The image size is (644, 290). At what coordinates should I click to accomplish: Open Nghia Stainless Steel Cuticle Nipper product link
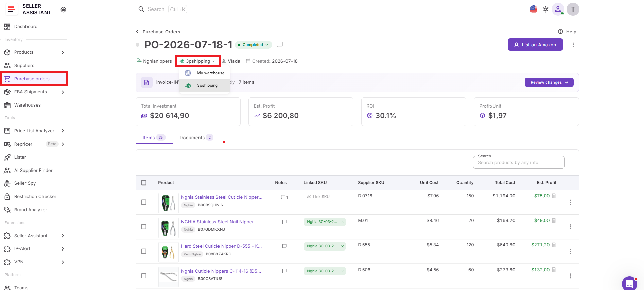coord(222,197)
